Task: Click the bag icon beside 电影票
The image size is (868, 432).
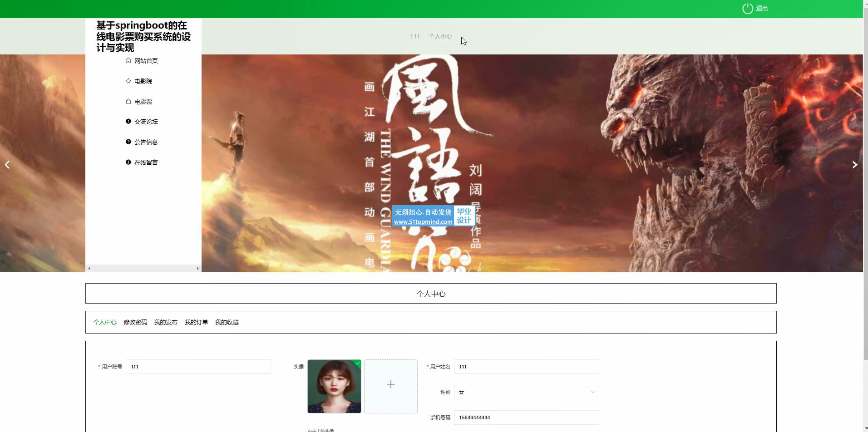Action: point(128,101)
